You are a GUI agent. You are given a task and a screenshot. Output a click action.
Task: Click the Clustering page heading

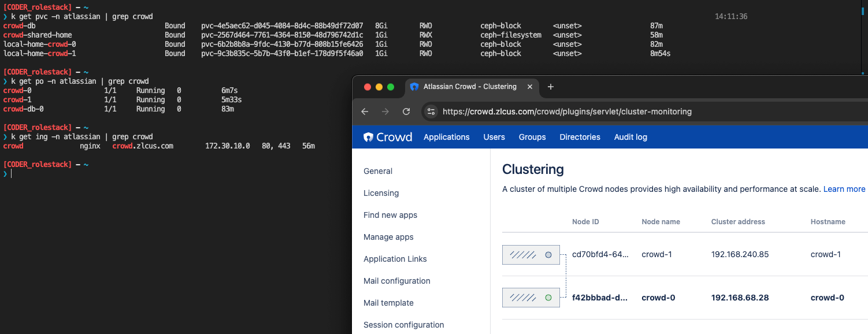(x=533, y=169)
